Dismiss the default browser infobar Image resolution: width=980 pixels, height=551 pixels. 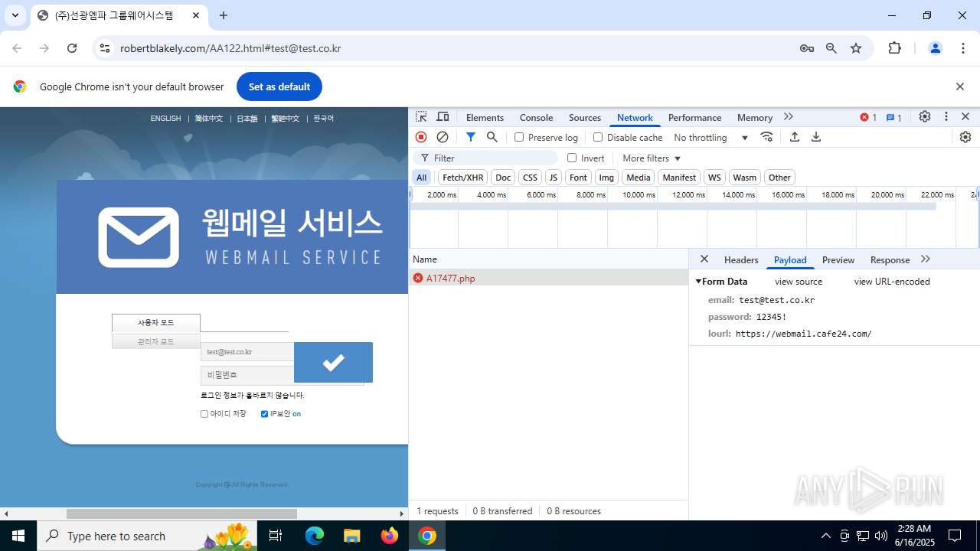959,86
